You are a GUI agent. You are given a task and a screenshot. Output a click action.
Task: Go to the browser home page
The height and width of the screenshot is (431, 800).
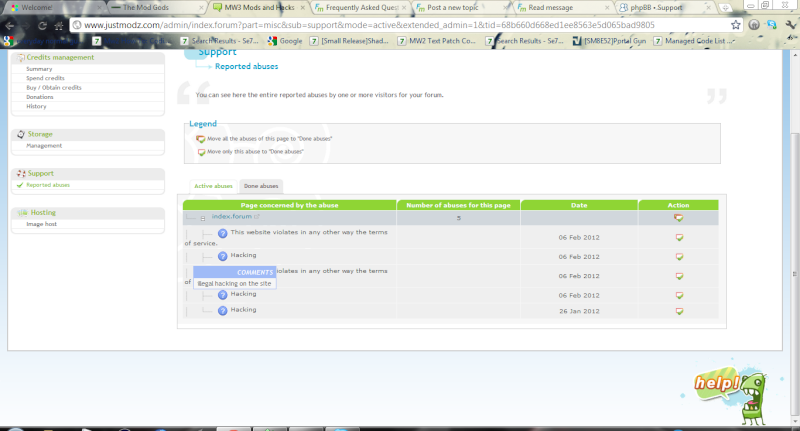click(59, 25)
